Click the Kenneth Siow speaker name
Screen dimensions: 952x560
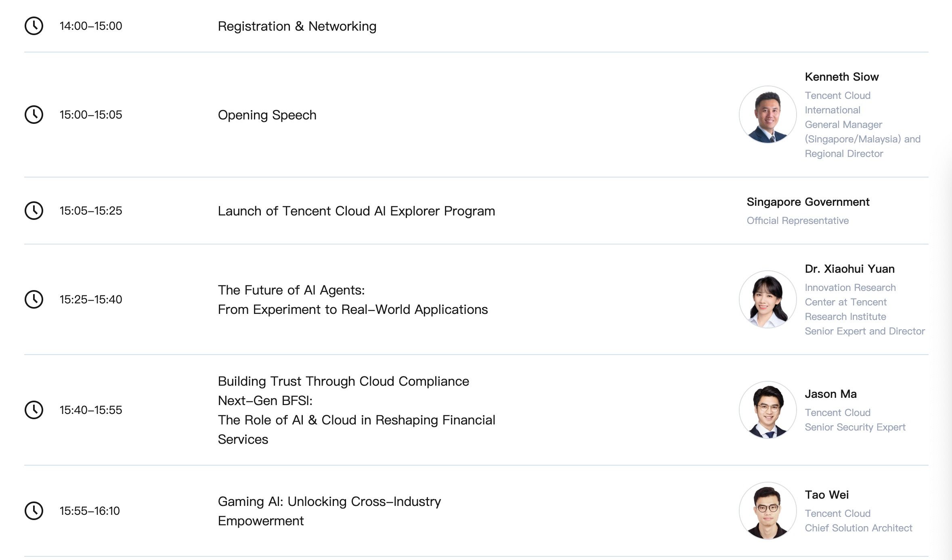841,77
